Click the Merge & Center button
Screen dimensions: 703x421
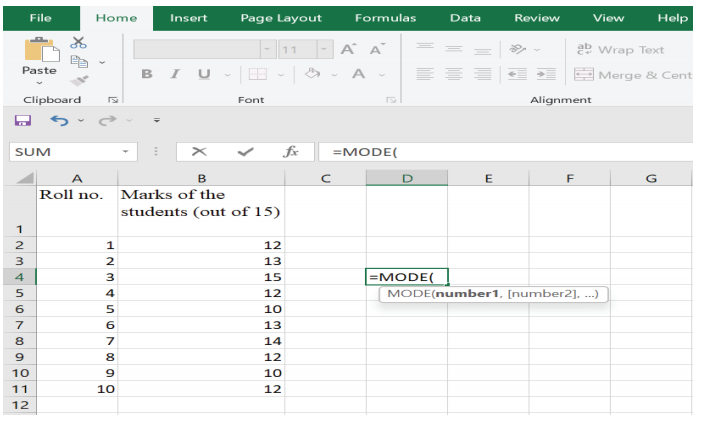click(632, 75)
